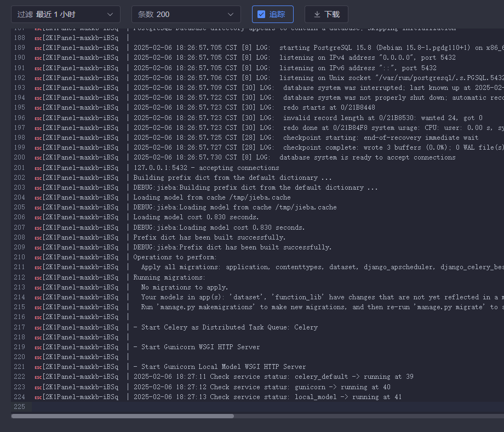Image resolution: width=504 pixels, height=432 pixels.
Task: Click line 193 database system was interrupted
Action: (x=319, y=88)
